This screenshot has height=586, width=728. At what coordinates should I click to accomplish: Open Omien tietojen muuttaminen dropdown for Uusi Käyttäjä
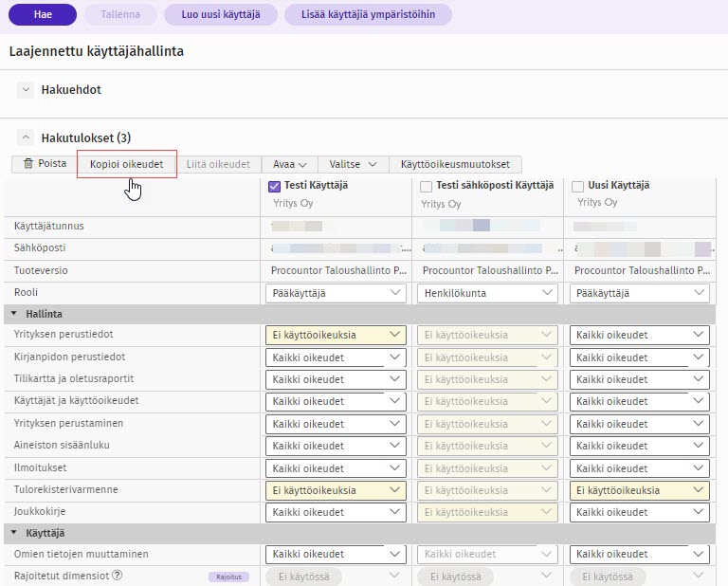[639, 554]
